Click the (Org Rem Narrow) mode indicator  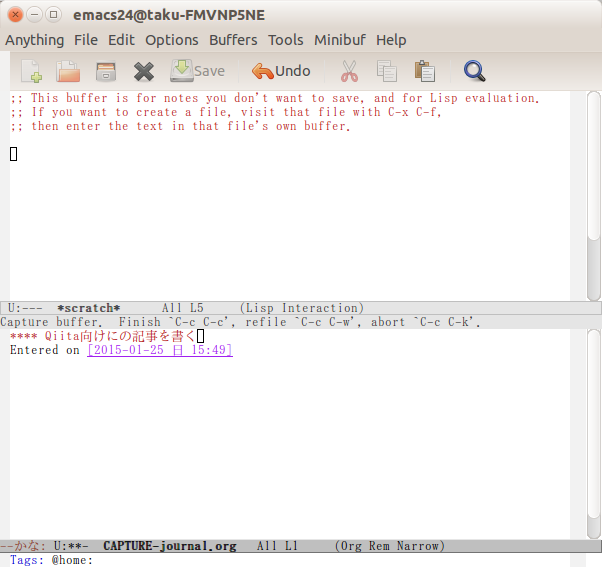[x=390, y=546]
